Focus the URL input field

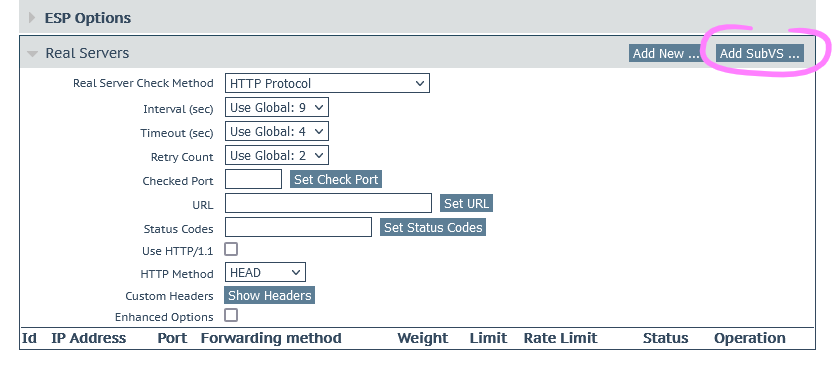coord(328,203)
